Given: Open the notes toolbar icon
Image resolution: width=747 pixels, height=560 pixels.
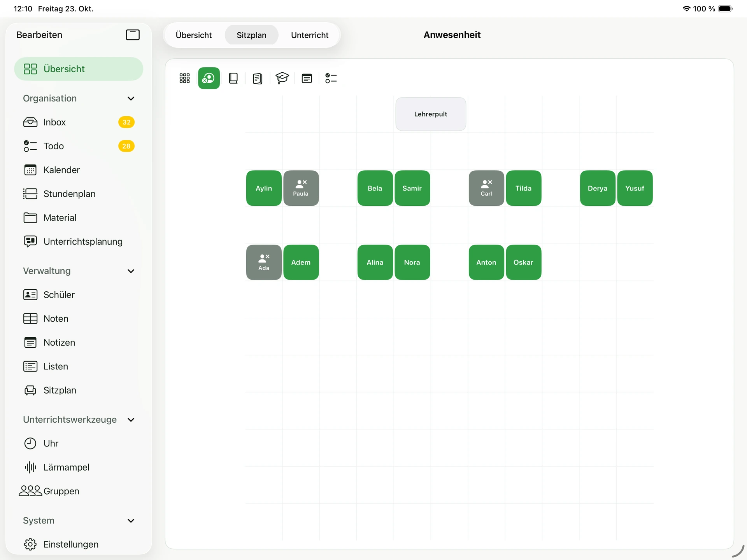Looking at the screenshot, I should coord(307,79).
